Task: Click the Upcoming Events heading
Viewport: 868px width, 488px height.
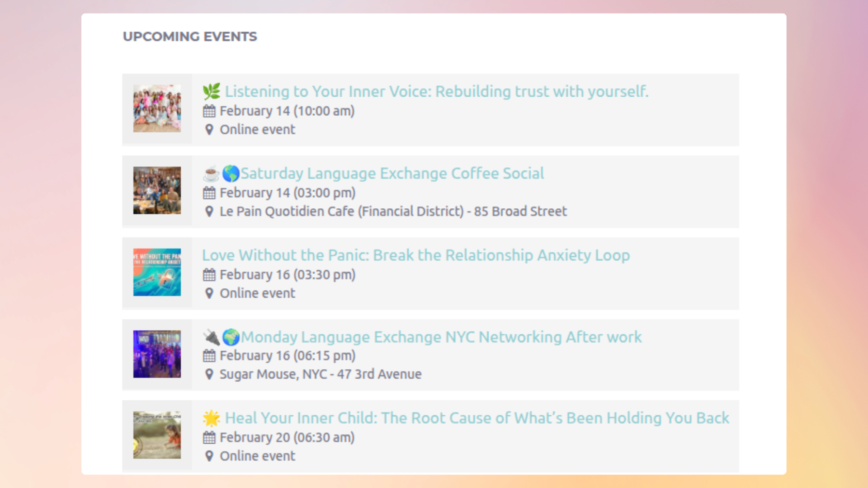Action: (x=190, y=37)
